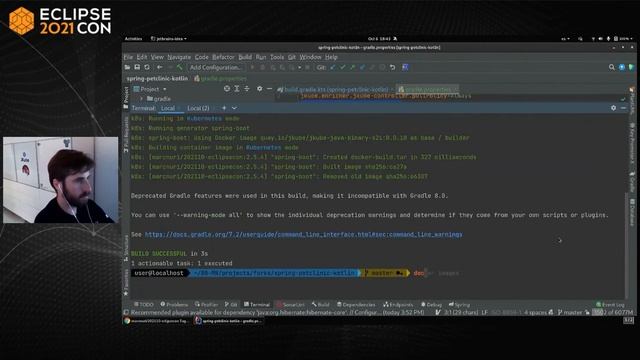Hide the Project panel with minus icon
Viewport: 640px width, 360px height.
point(269,89)
